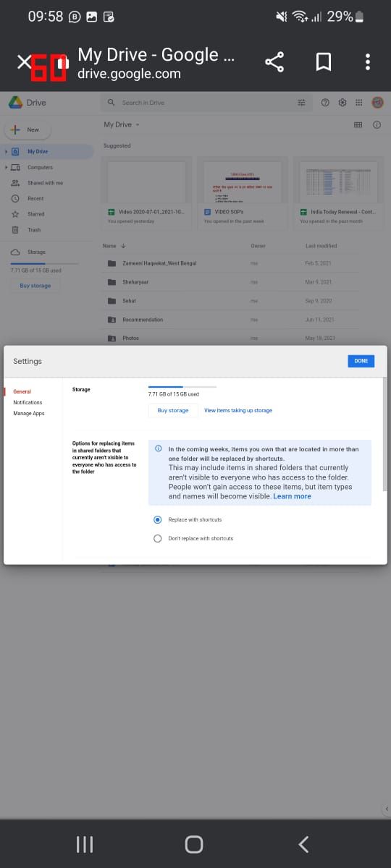
Task: Open the Notifications settings tab
Action: (28, 402)
